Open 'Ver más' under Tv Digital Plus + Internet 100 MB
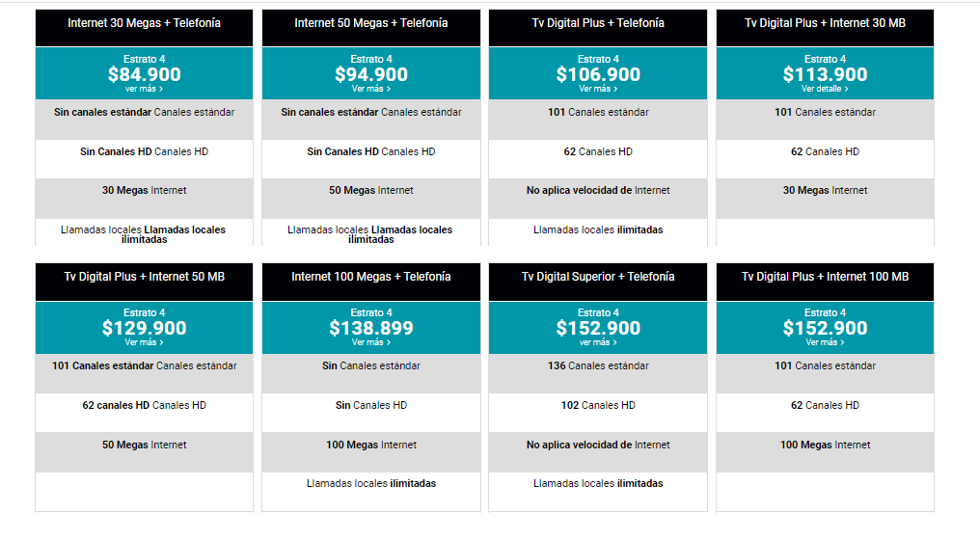Screen dimensions: 980x540 coord(825,342)
